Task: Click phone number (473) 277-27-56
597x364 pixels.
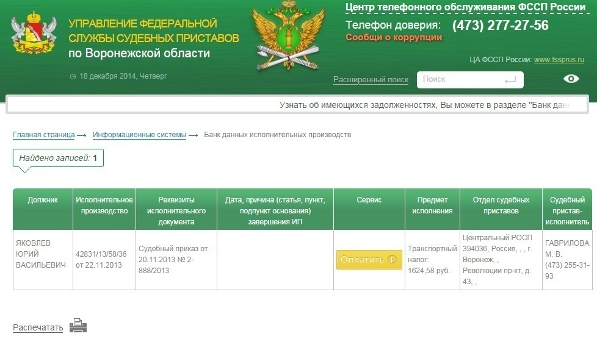Action: (x=501, y=26)
